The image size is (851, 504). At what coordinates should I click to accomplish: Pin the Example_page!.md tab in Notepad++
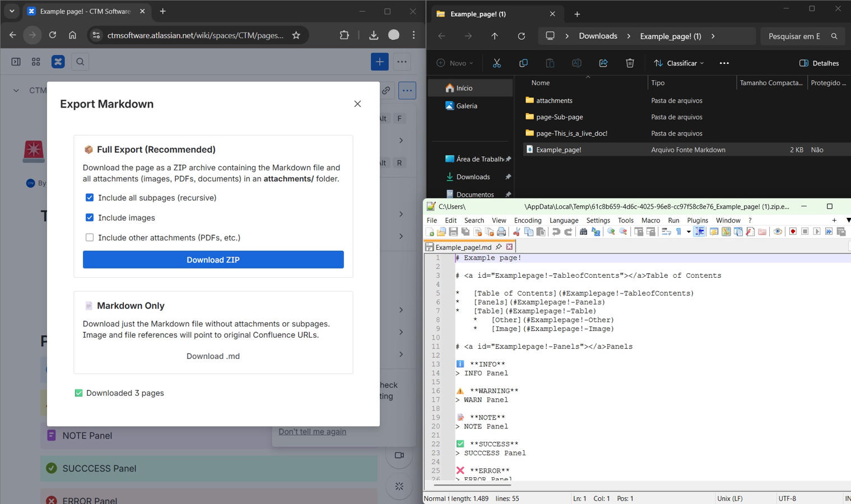[x=499, y=247]
